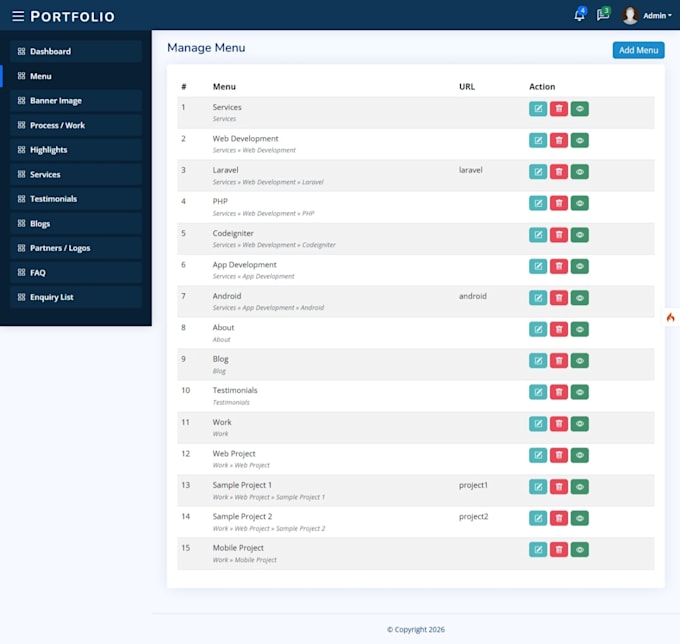Edit the Services menu row

(x=538, y=109)
